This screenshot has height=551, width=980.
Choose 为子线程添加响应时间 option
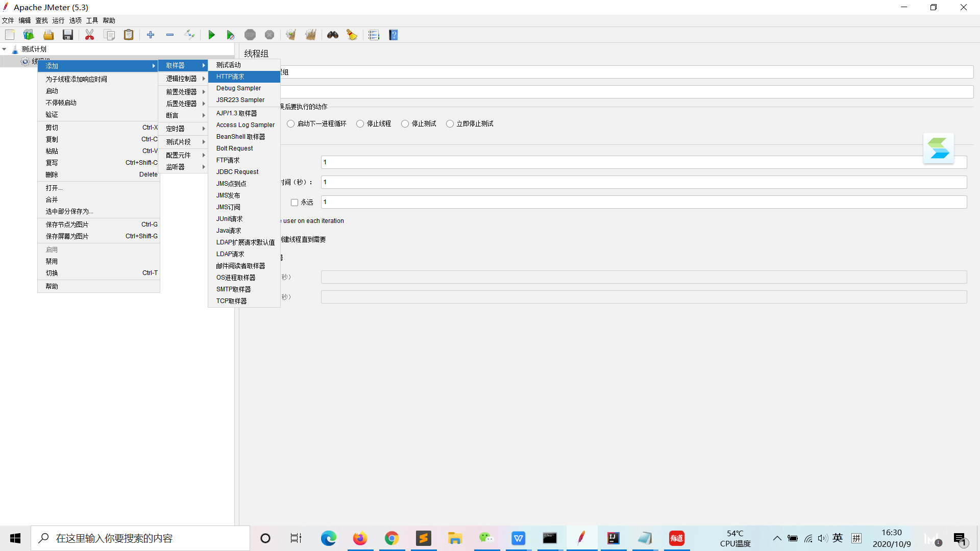point(98,79)
